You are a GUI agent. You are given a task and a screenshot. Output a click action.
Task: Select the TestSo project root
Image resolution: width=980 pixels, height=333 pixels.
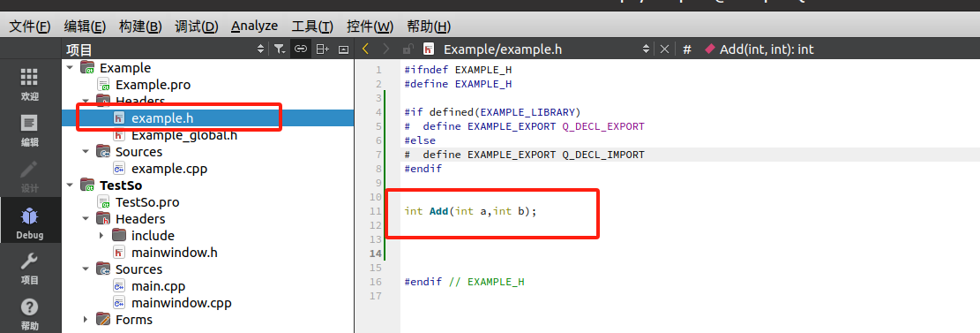[121, 185]
